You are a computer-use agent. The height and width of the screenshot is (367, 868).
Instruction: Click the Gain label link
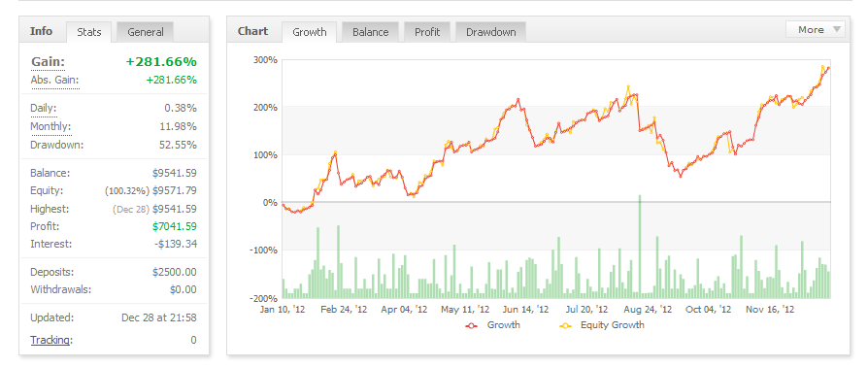(48, 62)
